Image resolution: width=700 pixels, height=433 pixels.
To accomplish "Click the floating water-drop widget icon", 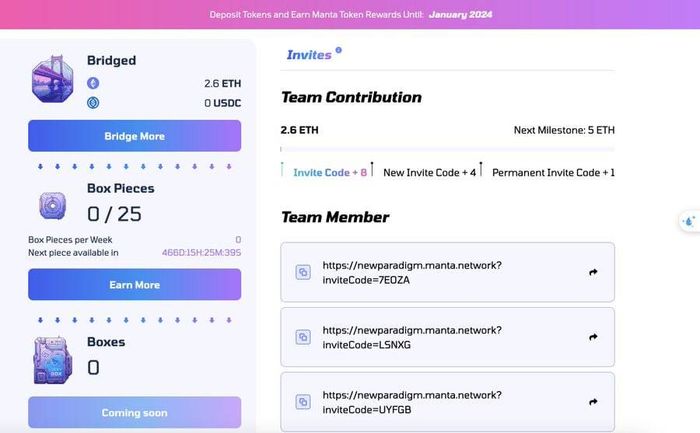I will tap(689, 221).
